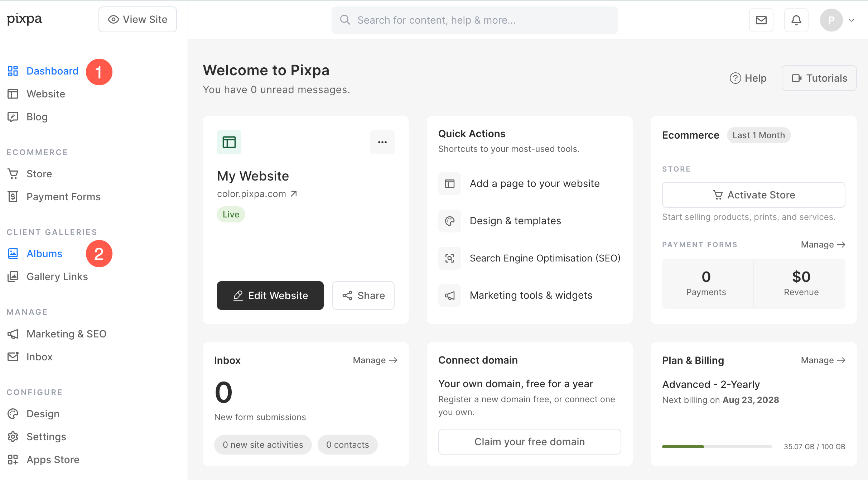Image resolution: width=868 pixels, height=480 pixels.
Task: Open the Plan & Billing Manage link
Action: tap(823, 360)
